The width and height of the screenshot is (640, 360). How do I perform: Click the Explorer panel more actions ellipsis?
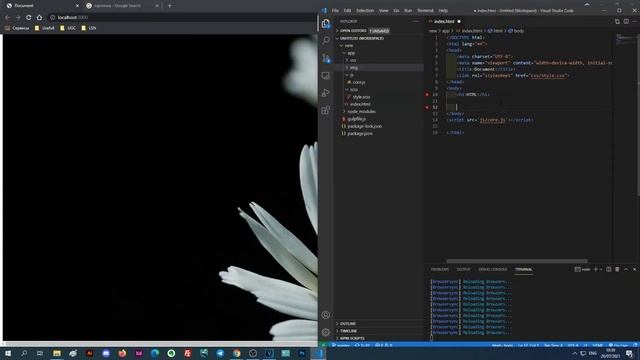point(416,21)
